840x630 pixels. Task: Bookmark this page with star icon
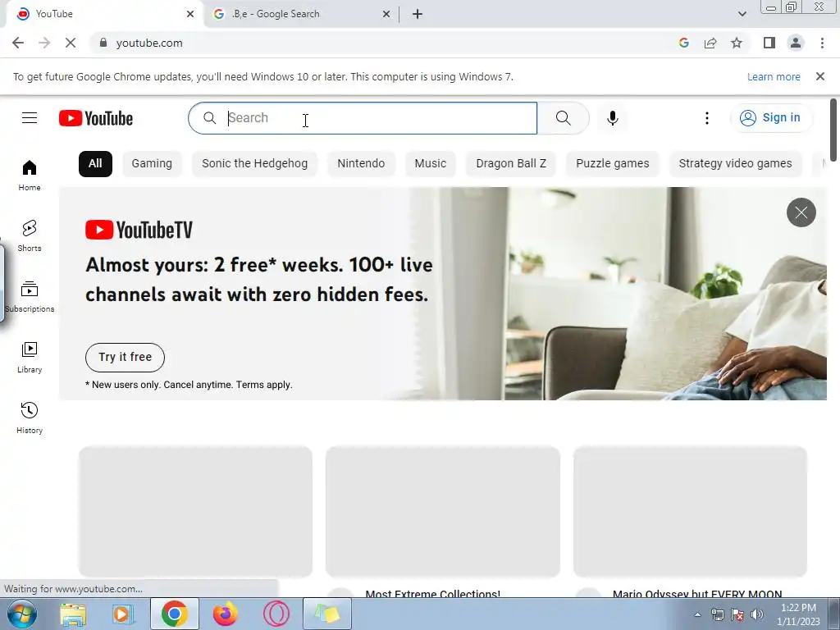[x=737, y=43]
